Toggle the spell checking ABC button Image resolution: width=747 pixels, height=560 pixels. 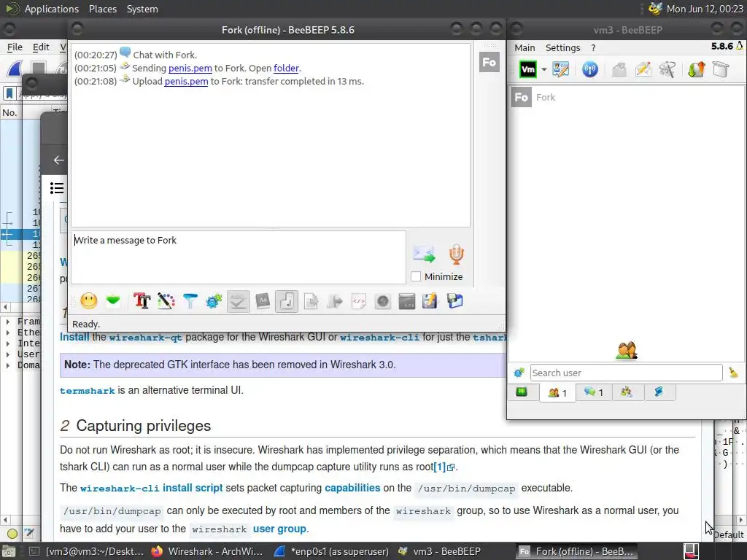pyautogui.click(x=239, y=301)
